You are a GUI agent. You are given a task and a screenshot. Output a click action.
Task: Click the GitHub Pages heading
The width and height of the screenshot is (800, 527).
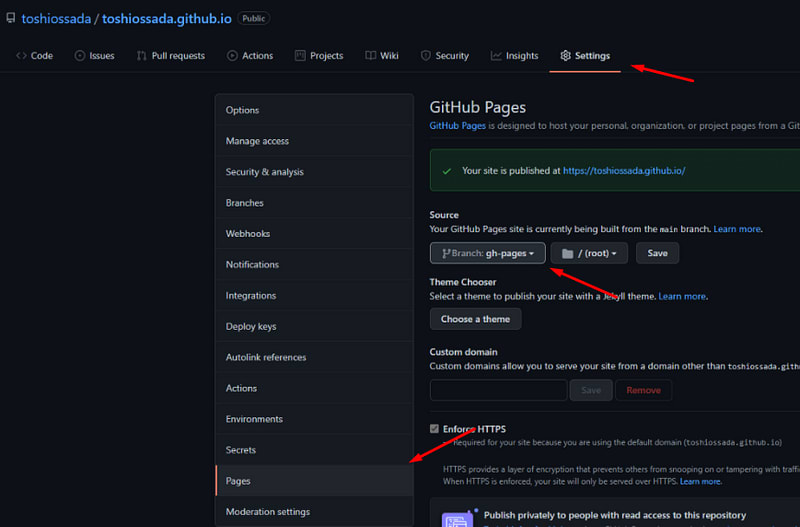point(478,107)
